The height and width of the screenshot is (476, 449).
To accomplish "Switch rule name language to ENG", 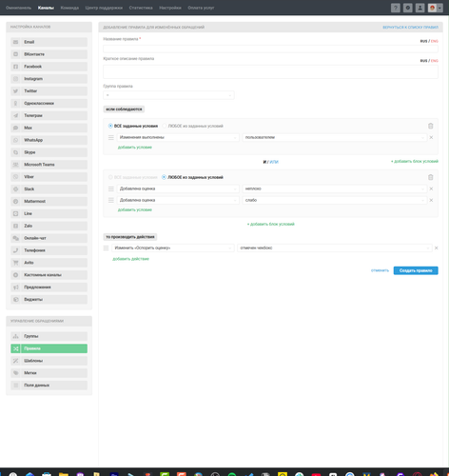I will (435, 41).
